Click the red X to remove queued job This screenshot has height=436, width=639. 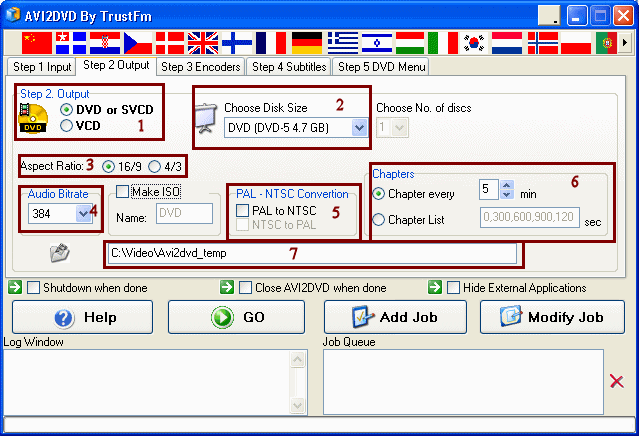coord(617,381)
